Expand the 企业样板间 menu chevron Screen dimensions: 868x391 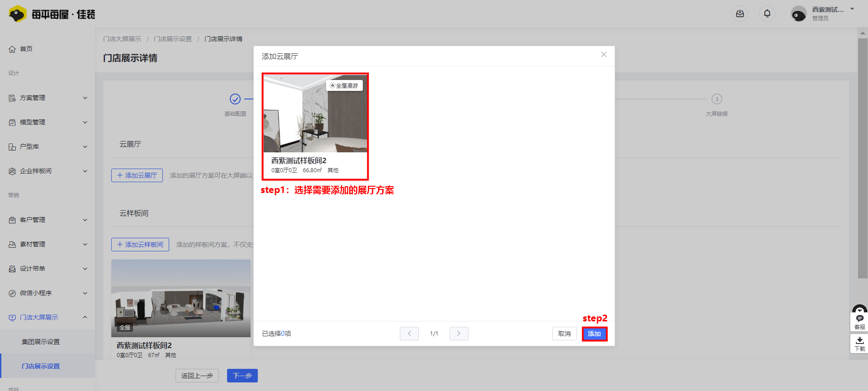pos(85,171)
